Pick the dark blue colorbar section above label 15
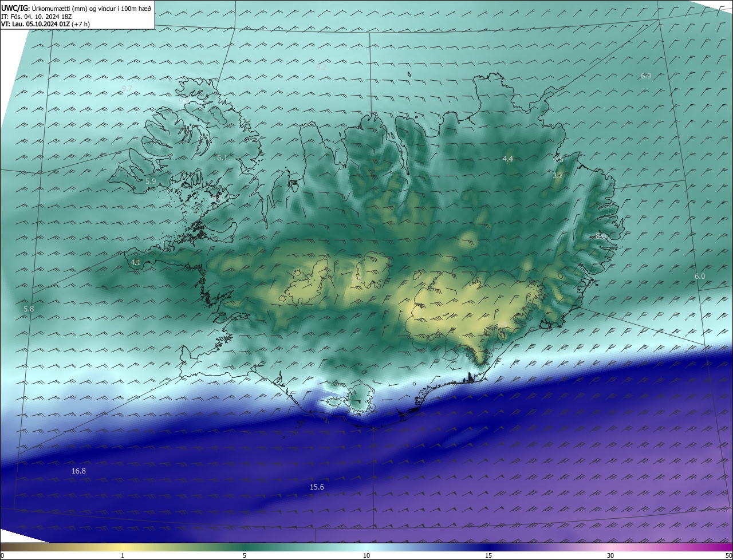This screenshot has height=560, width=733. pos(488,547)
